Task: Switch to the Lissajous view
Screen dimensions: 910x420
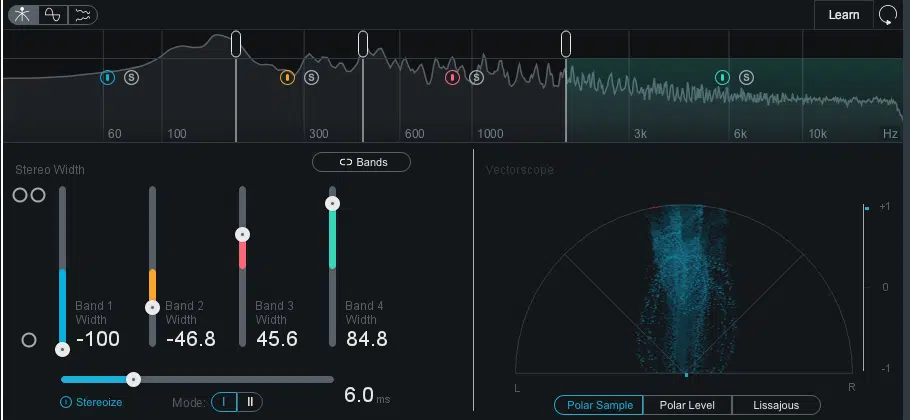Action: point(777,405)
